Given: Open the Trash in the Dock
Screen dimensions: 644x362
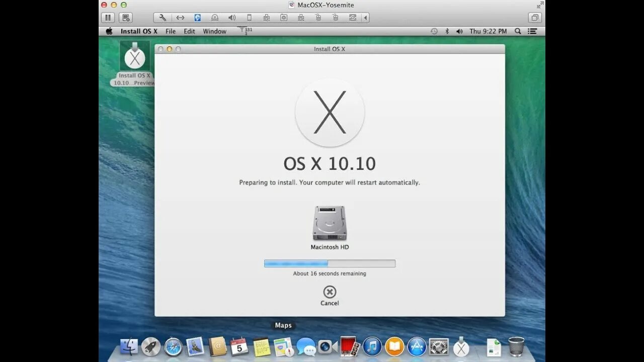Looking at the screenshot, I should [516, 346].
